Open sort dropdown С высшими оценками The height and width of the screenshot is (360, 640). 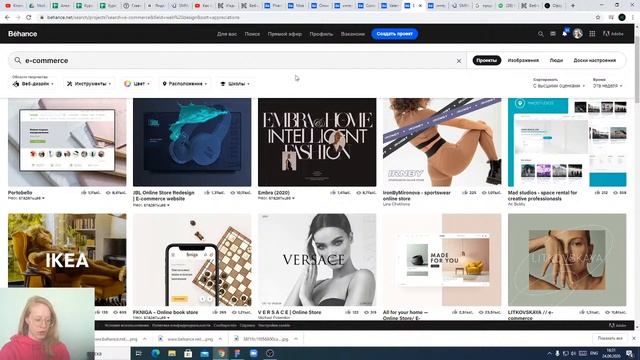click(x=559, y=86)
